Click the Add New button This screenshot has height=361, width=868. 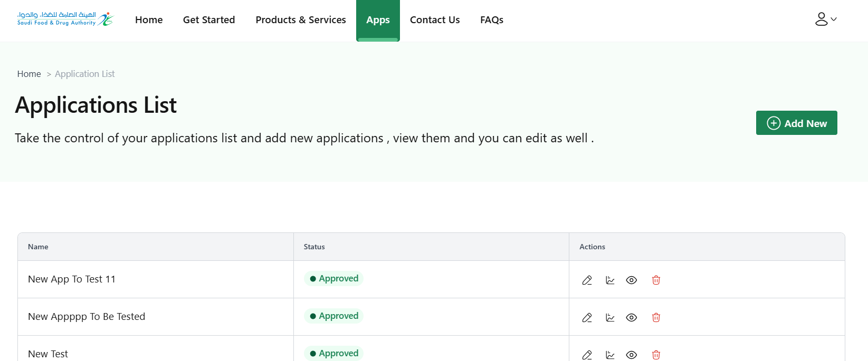(x=796, y=123)
